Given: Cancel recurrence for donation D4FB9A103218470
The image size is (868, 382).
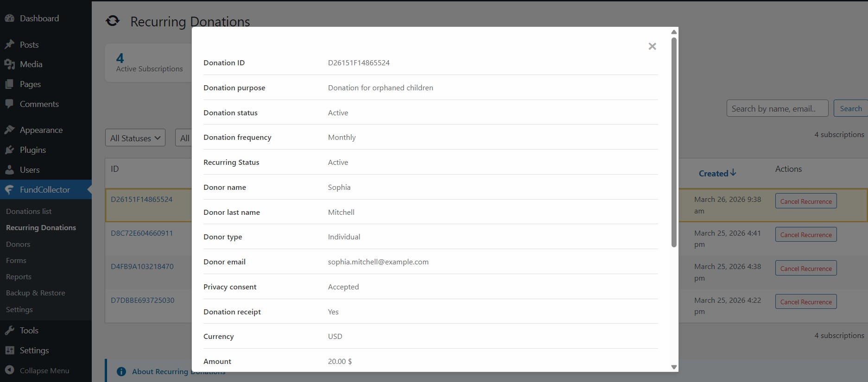Looking at the screenshot, I should [x=806, y=268].
